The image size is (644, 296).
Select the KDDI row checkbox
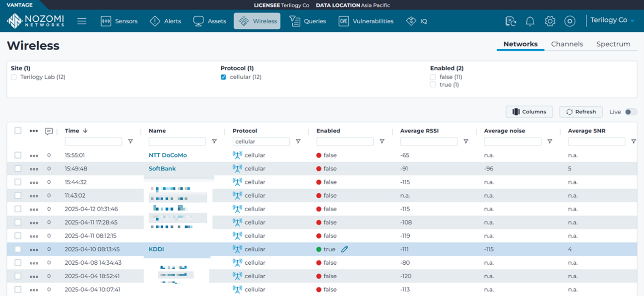18,249
